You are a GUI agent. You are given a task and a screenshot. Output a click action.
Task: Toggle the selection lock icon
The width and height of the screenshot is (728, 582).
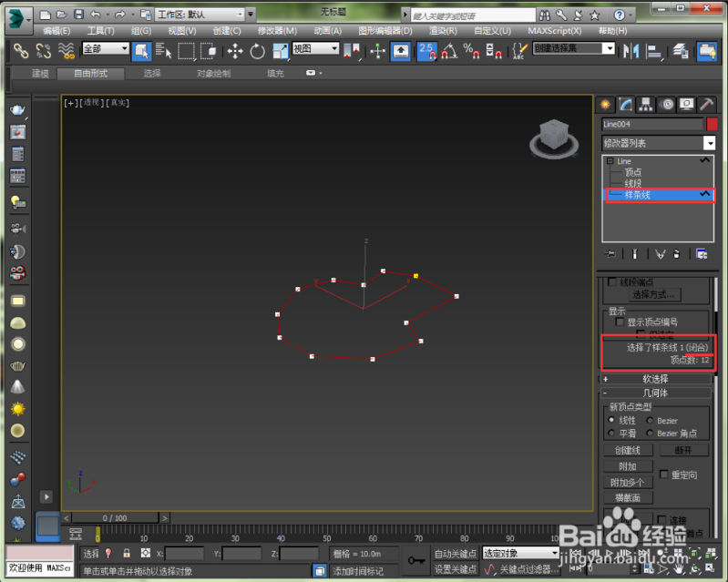coord(127,553)
